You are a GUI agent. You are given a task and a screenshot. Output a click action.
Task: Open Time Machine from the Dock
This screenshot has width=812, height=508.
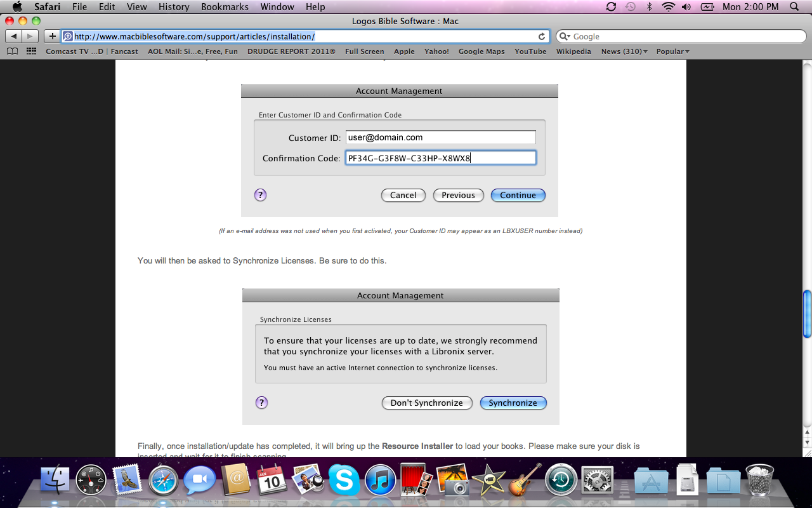click(x=561, y=480)
